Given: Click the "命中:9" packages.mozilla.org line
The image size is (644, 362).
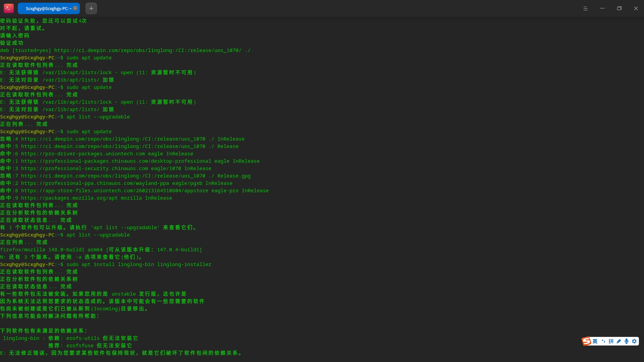Looking at the screenshot, I should 86,198.
